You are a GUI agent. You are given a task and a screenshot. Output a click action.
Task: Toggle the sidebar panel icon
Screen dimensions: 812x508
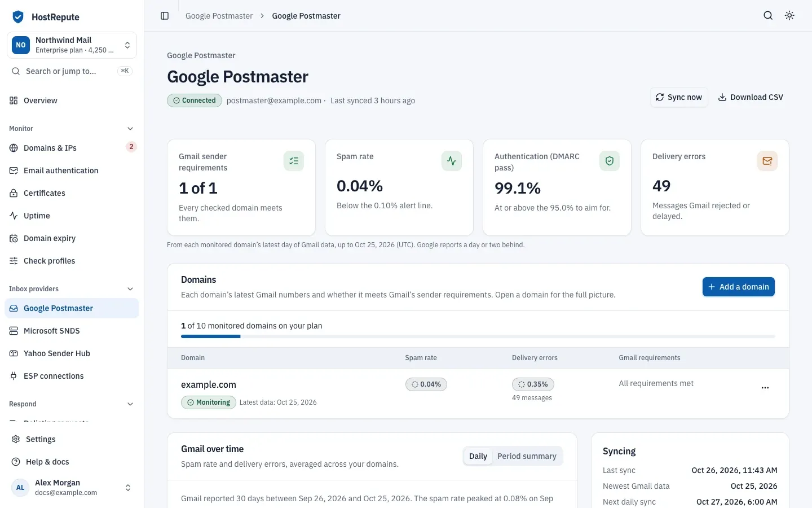(165, 16)
